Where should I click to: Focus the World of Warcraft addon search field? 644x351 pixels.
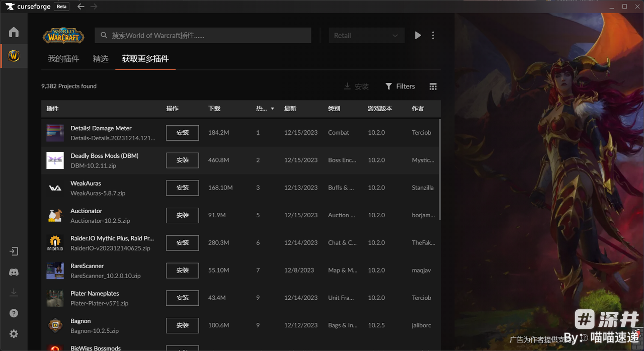203,35
